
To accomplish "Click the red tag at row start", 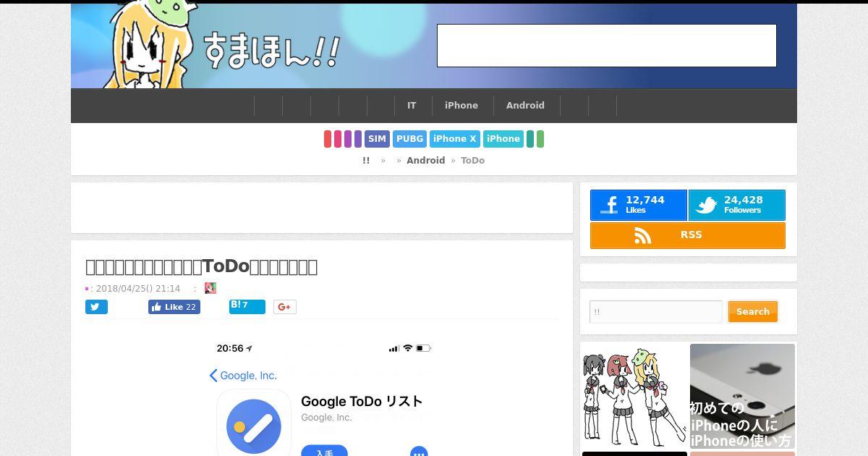I will (328, 139).
